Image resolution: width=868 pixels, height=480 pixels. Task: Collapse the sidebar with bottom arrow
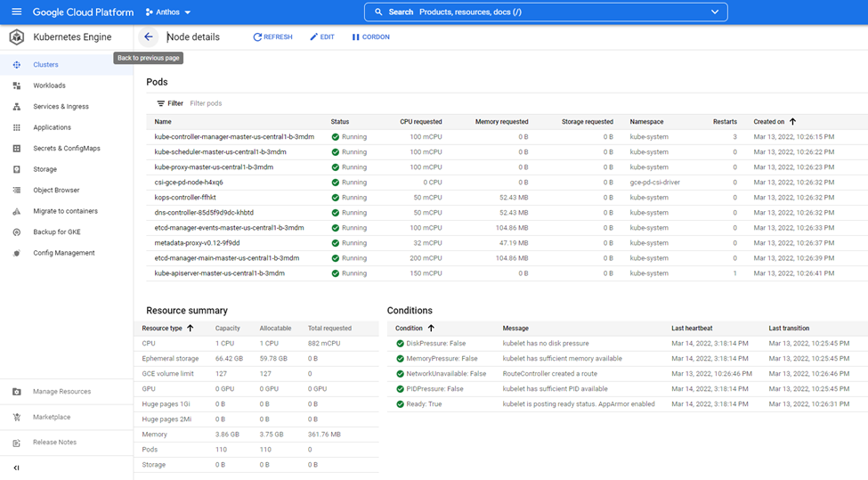(x=16, y=468)
